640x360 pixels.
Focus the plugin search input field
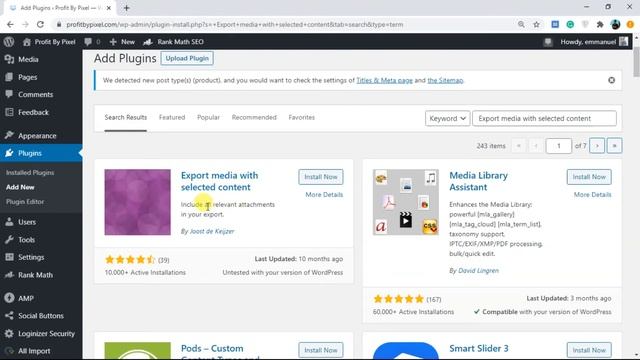(544, 118)
